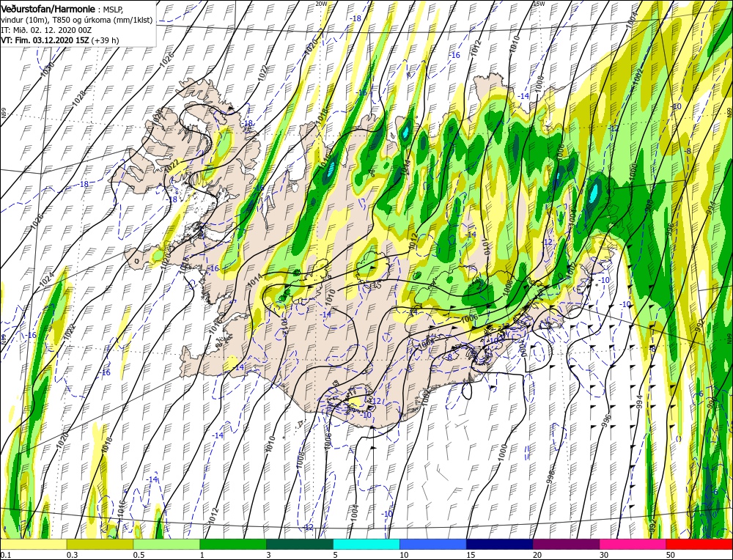Click the '3' legend scale value
This screenshot has height=560, width=733.
click(x=268, y=555)
